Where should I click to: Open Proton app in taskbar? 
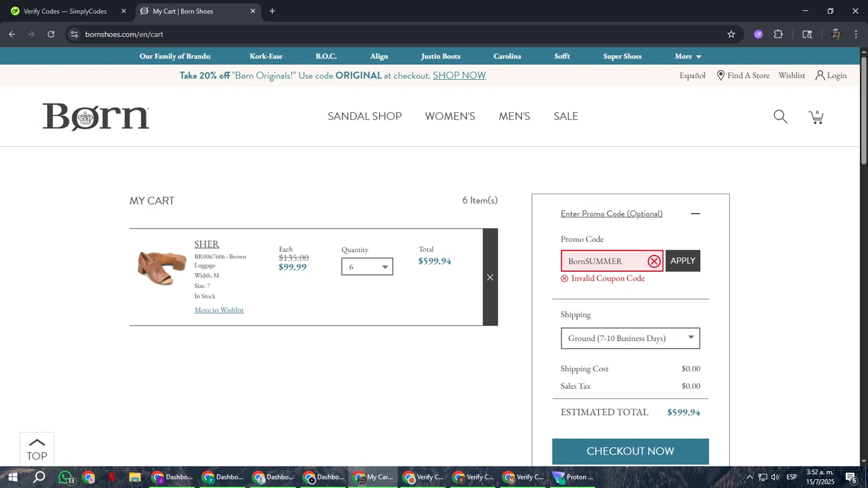click(573, 477)
